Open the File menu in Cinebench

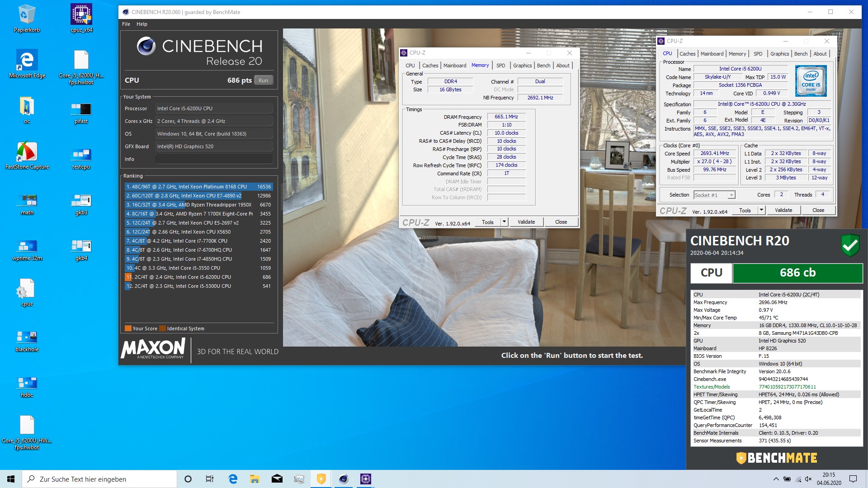[126, 24]
